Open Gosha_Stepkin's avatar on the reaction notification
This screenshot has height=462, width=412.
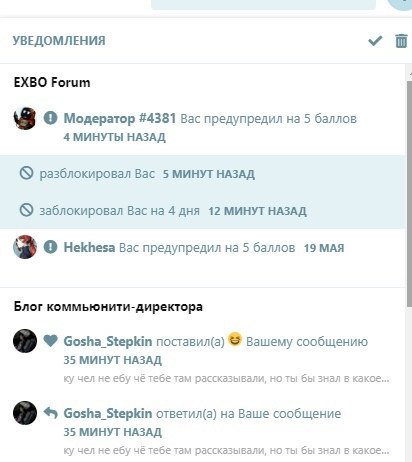click(x=25, y=341)
